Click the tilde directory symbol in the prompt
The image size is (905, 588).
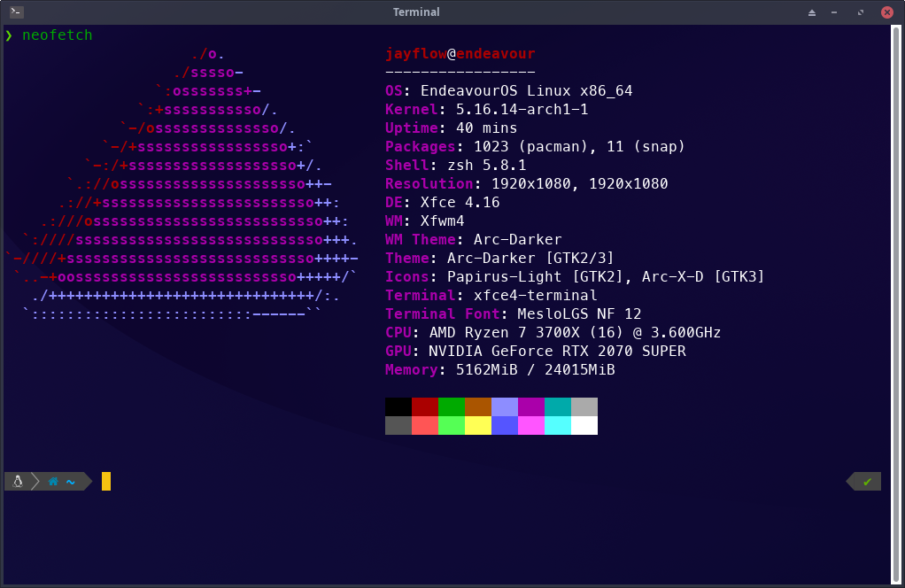[x=71, y=482]
